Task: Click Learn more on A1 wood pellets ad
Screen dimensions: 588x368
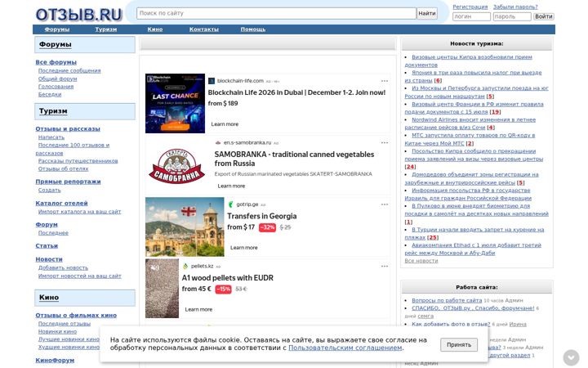Action: (198, 309)
